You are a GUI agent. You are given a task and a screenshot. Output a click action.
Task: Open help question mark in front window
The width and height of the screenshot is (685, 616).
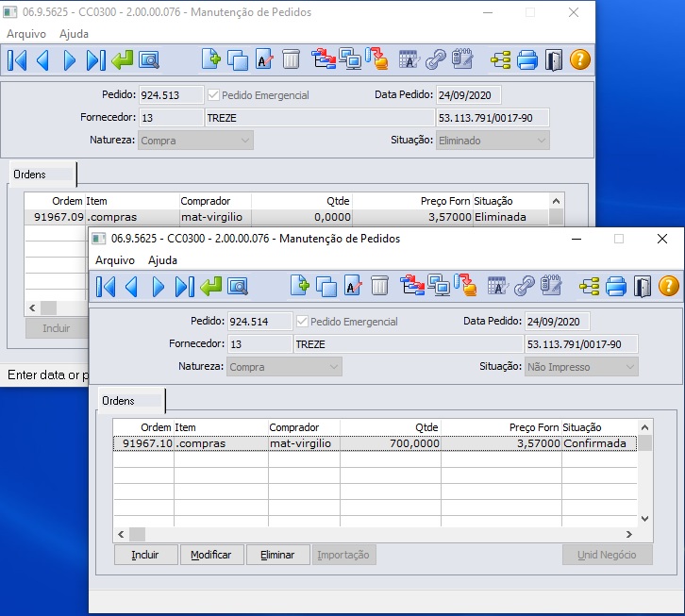669,287
